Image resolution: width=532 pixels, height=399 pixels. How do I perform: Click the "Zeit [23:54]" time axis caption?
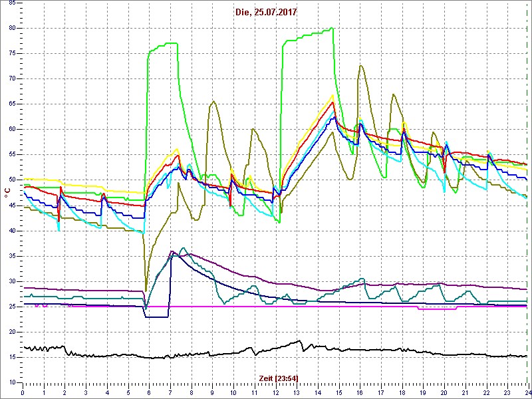click(279, 378)
